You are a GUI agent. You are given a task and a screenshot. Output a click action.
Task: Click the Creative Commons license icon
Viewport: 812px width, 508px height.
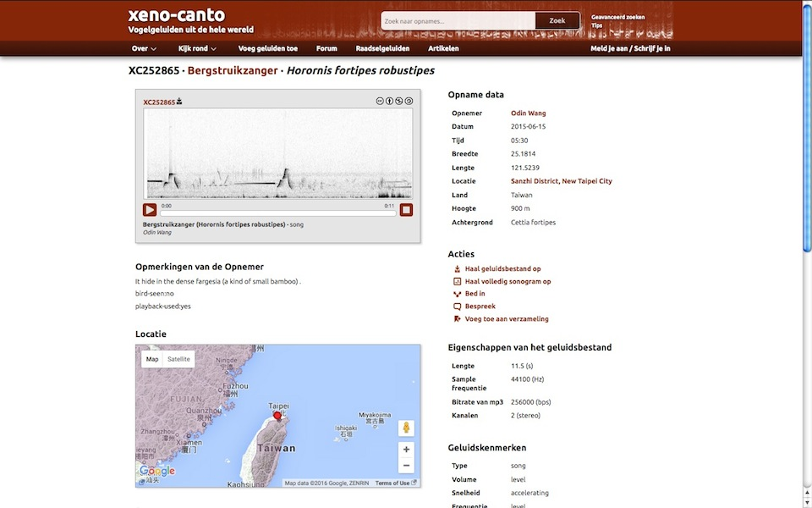coord(380,102)
